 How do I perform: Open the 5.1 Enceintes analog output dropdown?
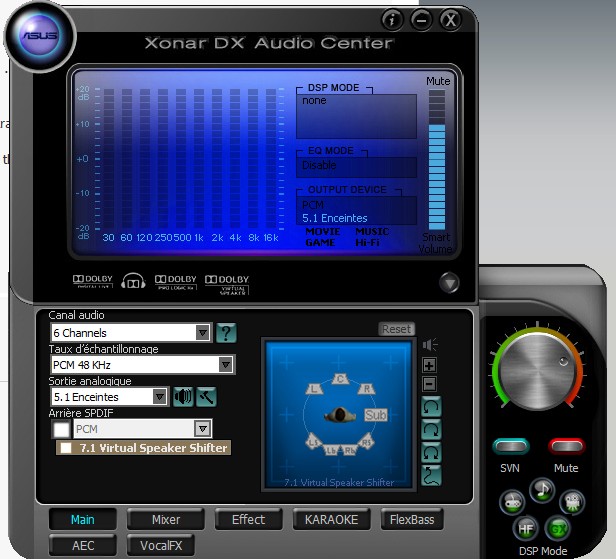110,397
